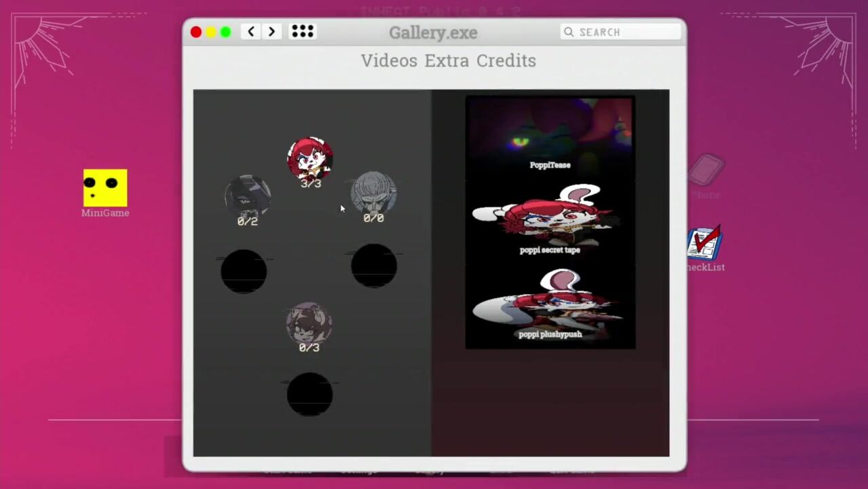The width and height of the screenshot is (868, 489).
Task: Click the Search field in Gallery window
Action: point(621,32)
